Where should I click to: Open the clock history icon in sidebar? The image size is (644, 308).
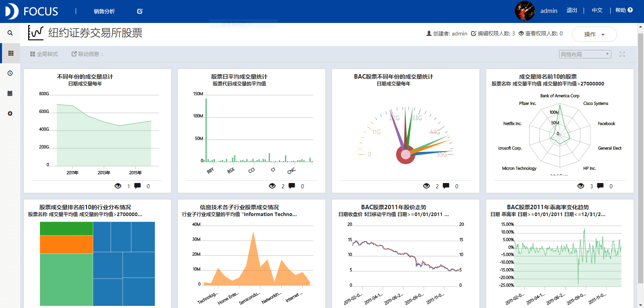tap(10, 73)
